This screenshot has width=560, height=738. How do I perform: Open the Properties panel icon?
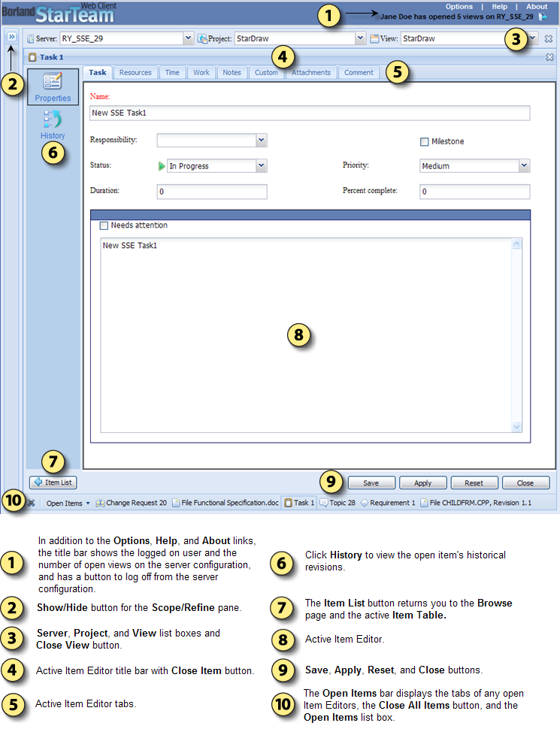point(53,86)
